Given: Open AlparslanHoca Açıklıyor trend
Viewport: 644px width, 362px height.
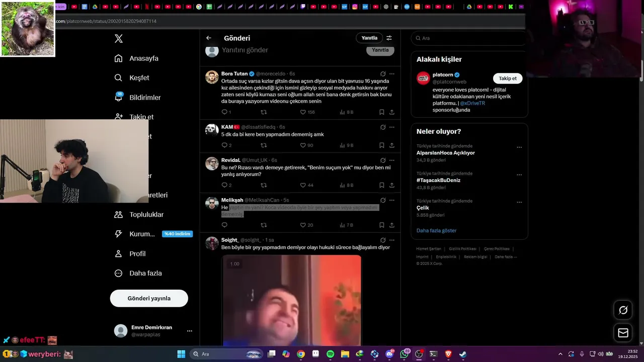Looking at the screenshot, I should (445, 153).
